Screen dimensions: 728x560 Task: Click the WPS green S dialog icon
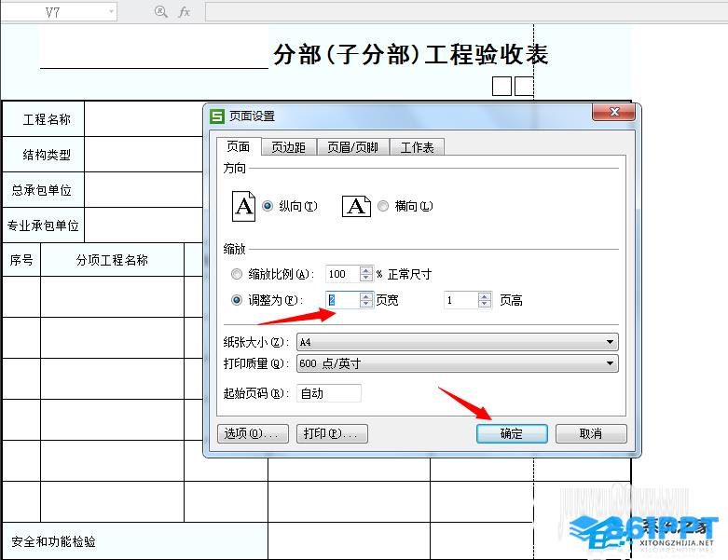click(217, 116)
